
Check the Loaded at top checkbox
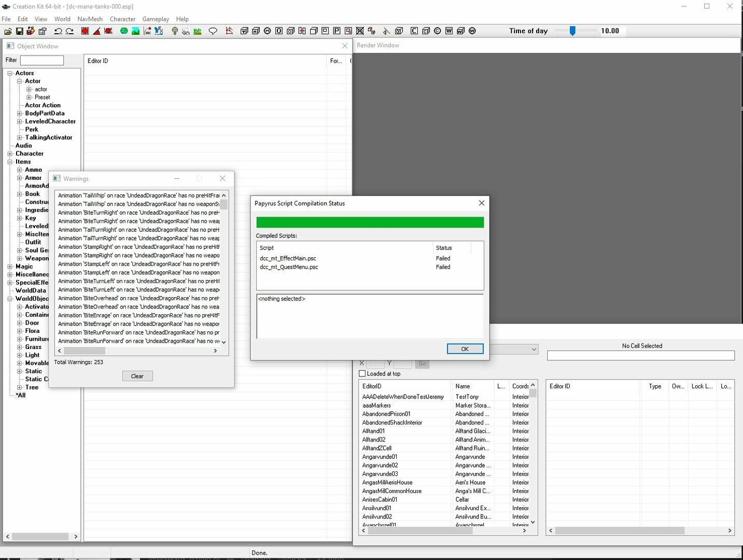click(x=362, y=373)
